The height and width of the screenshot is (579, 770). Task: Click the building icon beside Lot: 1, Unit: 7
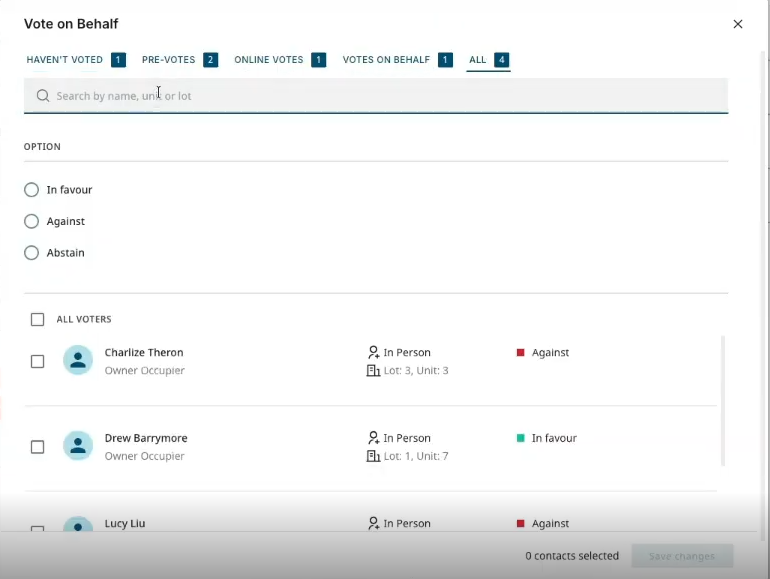373,456
